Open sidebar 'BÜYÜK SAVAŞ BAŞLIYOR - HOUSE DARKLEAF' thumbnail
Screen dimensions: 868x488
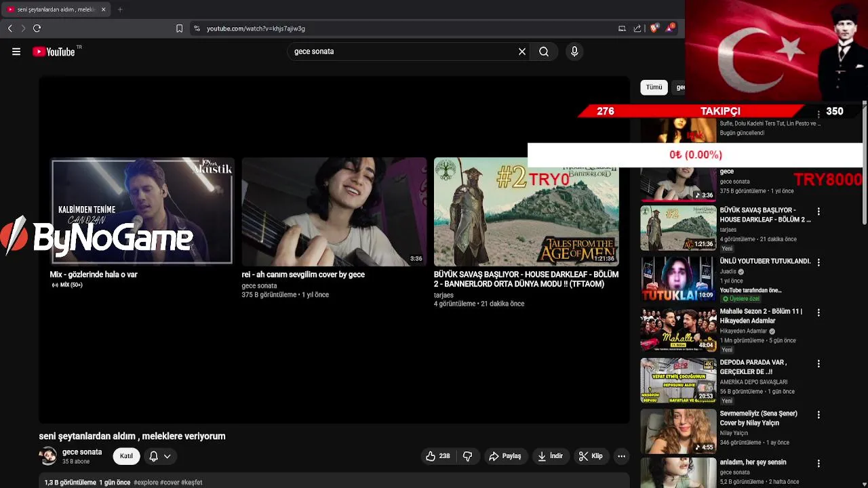pyautogui.click(x=678, y=228)
